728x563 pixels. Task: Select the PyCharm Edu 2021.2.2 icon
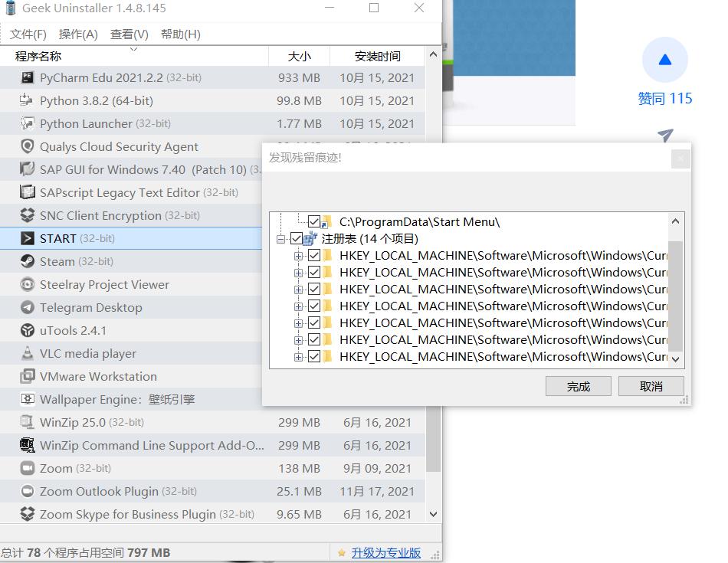[x=26, y=77]
